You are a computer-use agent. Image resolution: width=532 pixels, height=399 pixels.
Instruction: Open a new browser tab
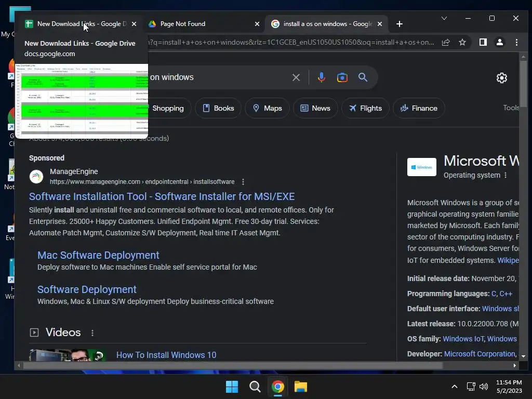point(400,24)
